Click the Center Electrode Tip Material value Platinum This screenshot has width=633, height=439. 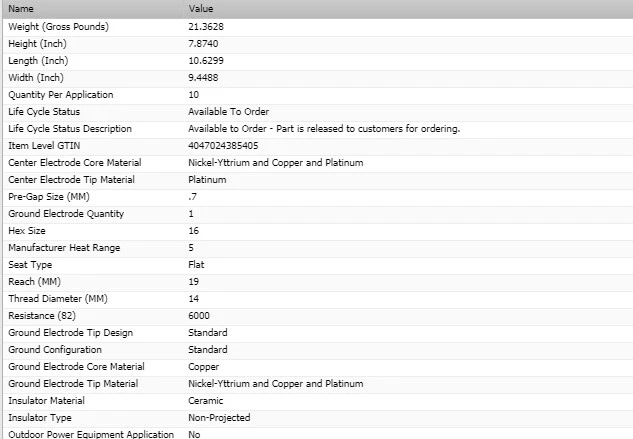point(207,180)
